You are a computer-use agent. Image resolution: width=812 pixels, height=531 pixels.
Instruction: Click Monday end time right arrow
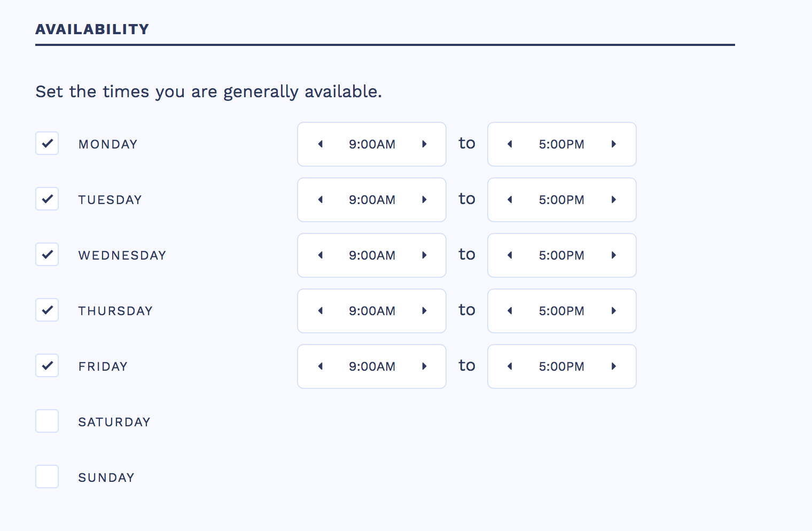click(614, 144)
